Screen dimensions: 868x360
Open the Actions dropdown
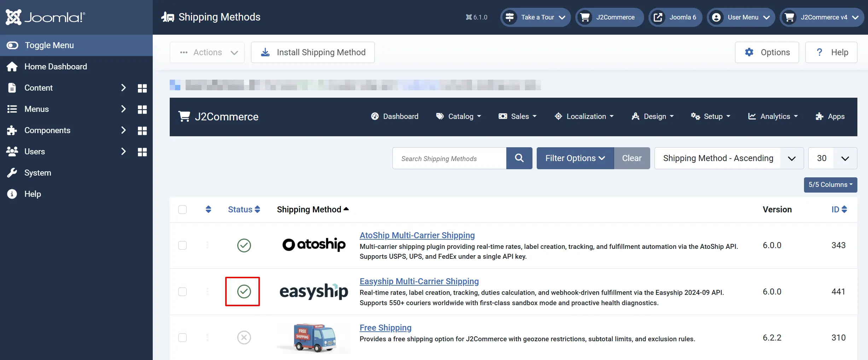click(x=207, y=52)
